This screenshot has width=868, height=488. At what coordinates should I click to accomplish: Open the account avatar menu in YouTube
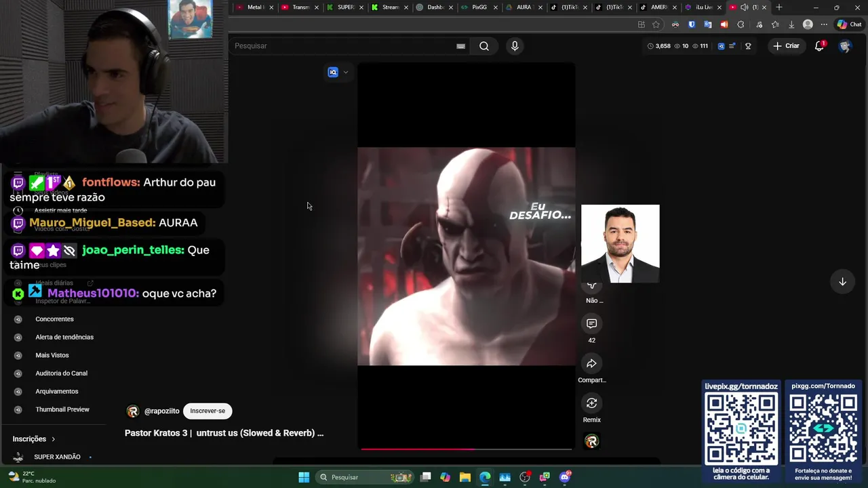tap(844, 46)
